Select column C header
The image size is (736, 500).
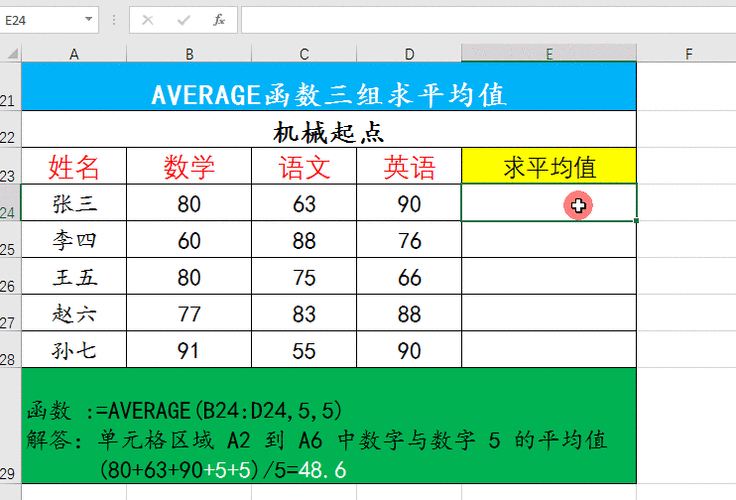[304, 54]
